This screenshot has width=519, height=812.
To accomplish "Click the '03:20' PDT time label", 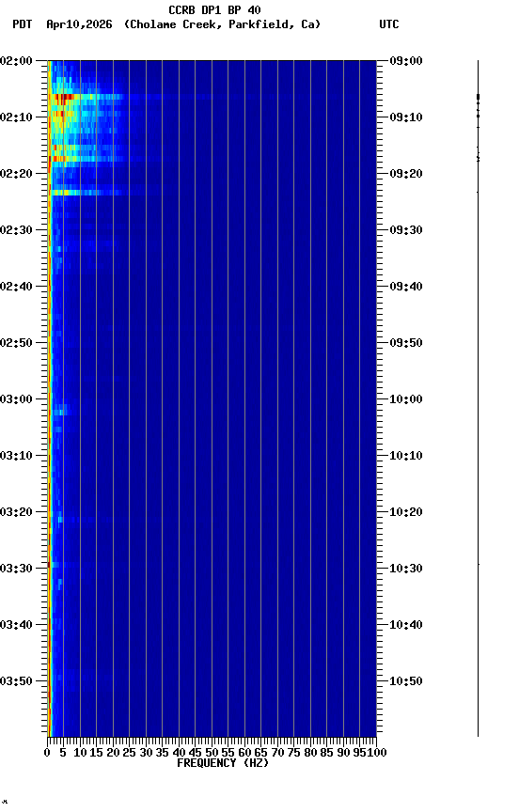I will coord(16,512).
